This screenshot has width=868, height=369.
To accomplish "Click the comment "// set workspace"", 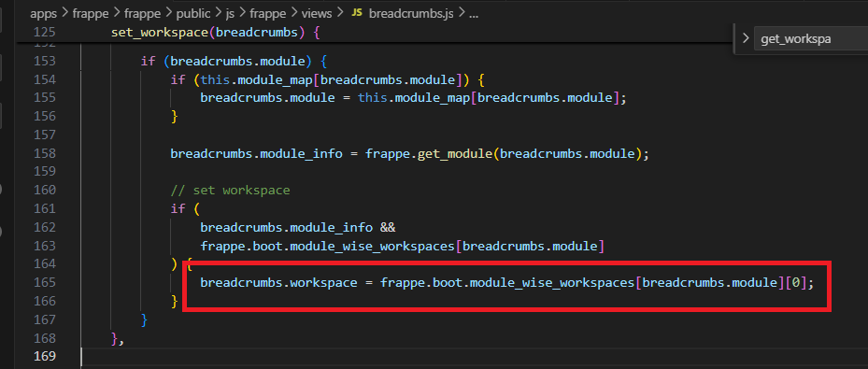I will (x=230, y=190).
